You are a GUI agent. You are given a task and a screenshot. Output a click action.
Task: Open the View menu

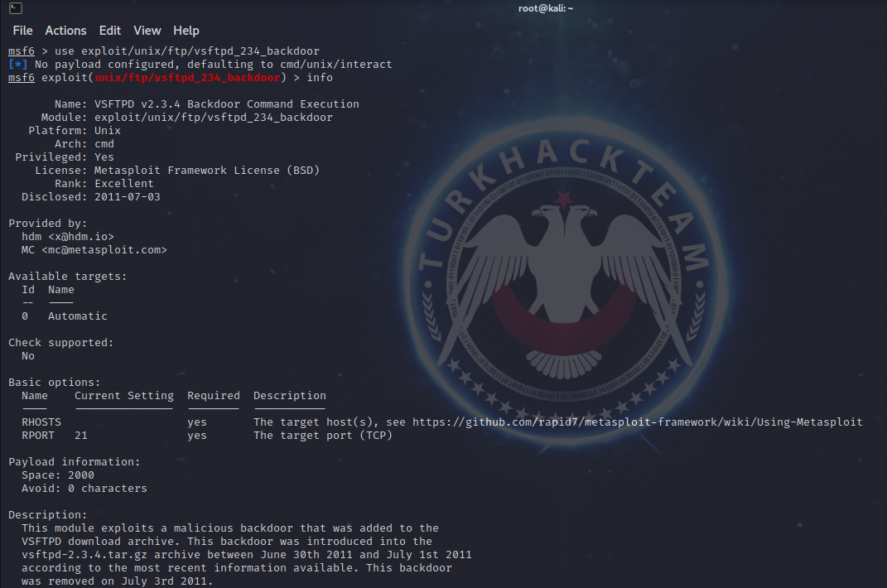click(147, 31)
